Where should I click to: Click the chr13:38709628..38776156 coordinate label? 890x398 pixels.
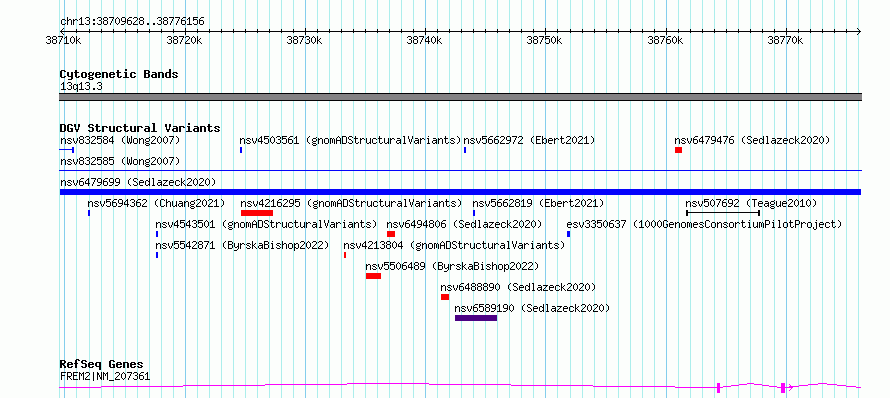click(132, 22)
